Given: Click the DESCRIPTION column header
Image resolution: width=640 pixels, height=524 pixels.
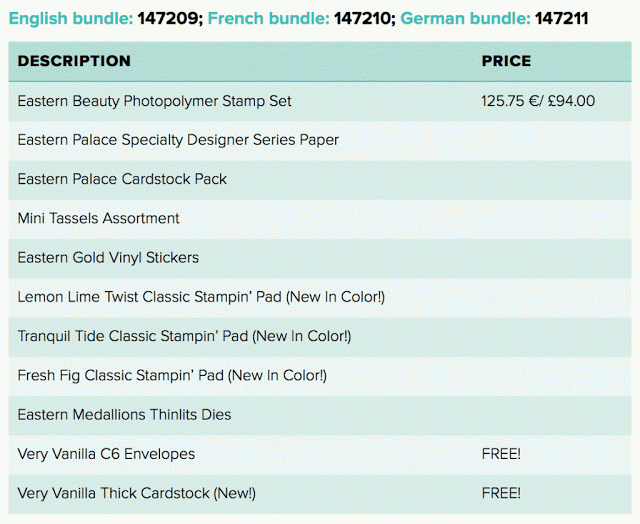Looking at the screenshot, I should pyautogui.click(x=74, y=61).
